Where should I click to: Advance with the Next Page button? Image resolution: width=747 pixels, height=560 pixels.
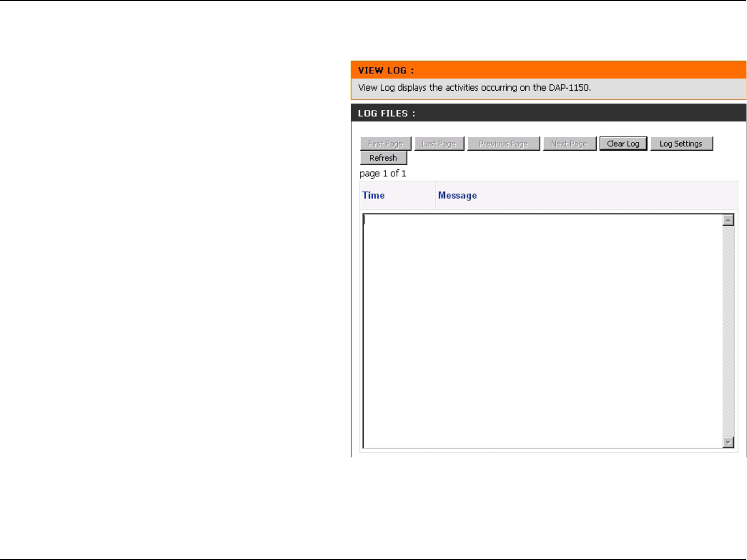(569, 144)
